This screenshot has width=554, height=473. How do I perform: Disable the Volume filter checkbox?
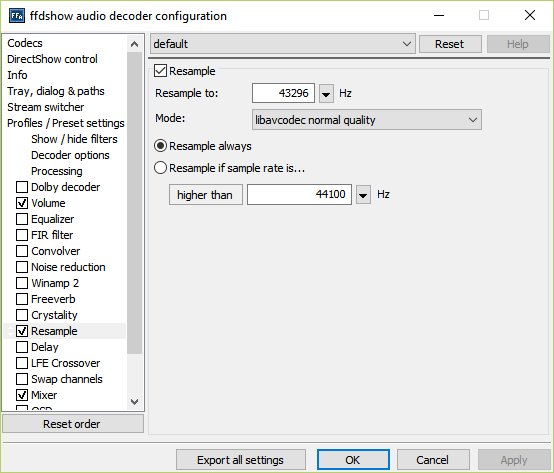(22, 203)
